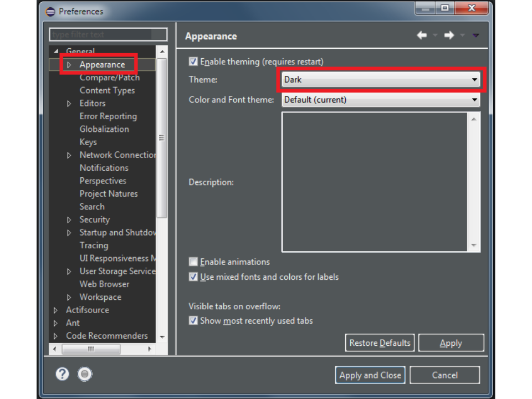532x399 pixels.
Task: Toggle Enable theming checkbox
Action: click(193, 62)
